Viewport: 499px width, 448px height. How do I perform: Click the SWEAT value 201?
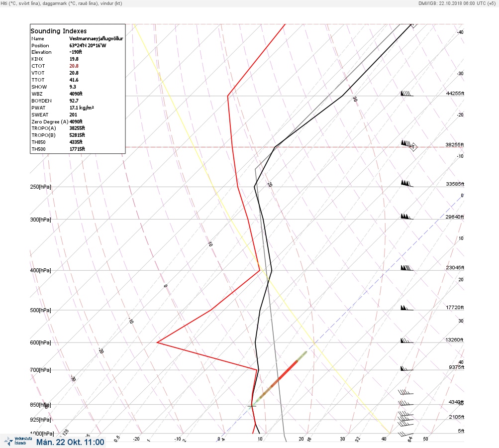(x=73, y=115)
